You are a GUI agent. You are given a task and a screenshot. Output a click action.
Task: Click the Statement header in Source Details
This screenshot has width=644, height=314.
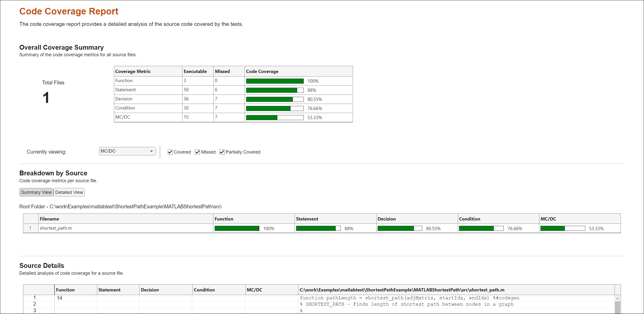pos(109,290)
